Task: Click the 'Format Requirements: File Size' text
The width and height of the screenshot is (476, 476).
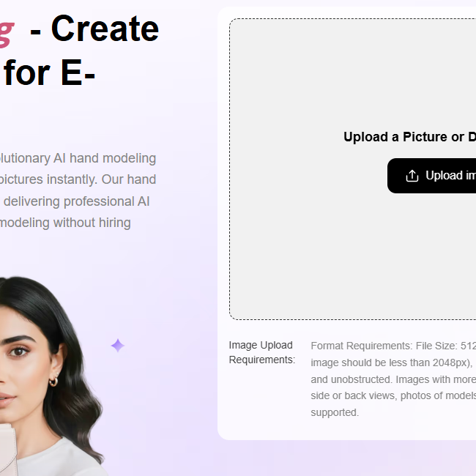Action: (x=384, y=346)
